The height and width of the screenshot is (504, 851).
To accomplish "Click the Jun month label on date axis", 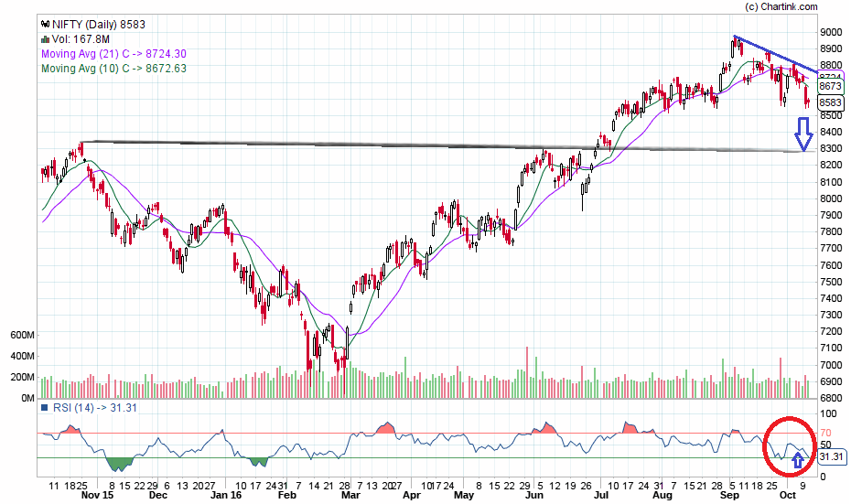I will click(534, 496).
